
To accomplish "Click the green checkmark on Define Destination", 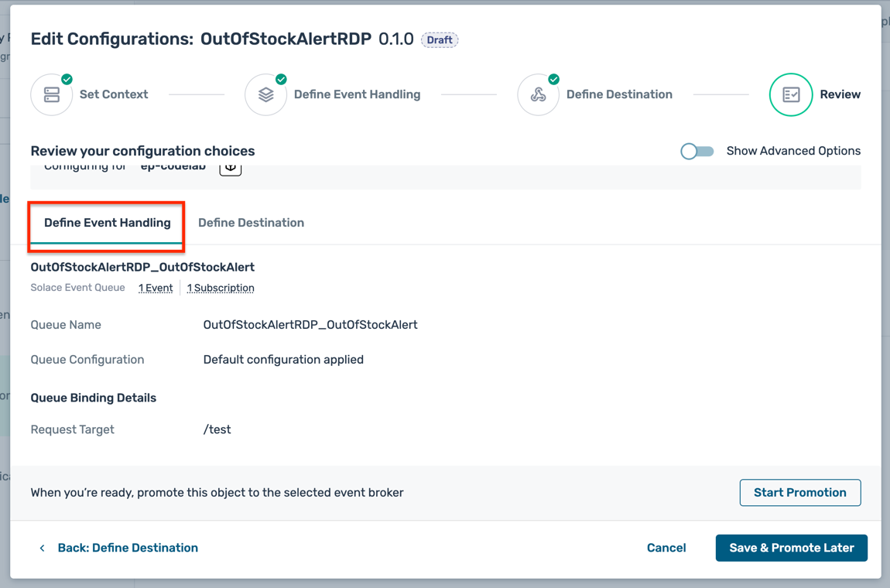I will tap(553, 78).
